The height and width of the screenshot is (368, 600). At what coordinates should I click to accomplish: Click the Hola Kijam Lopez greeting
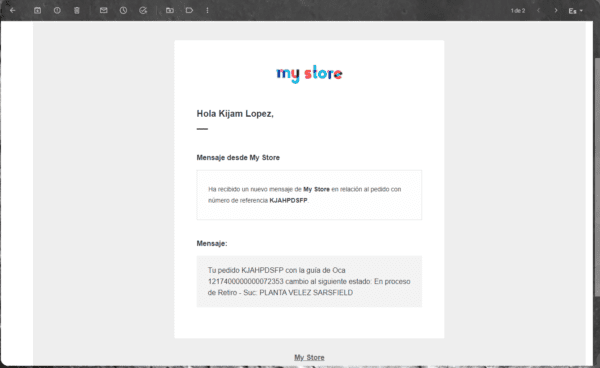235,114
